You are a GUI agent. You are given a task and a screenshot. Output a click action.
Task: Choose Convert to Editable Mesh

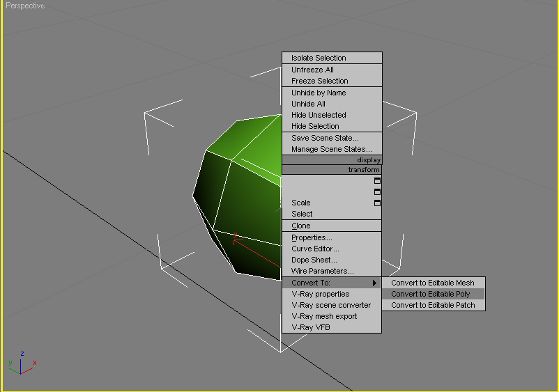tap(434, 283)
